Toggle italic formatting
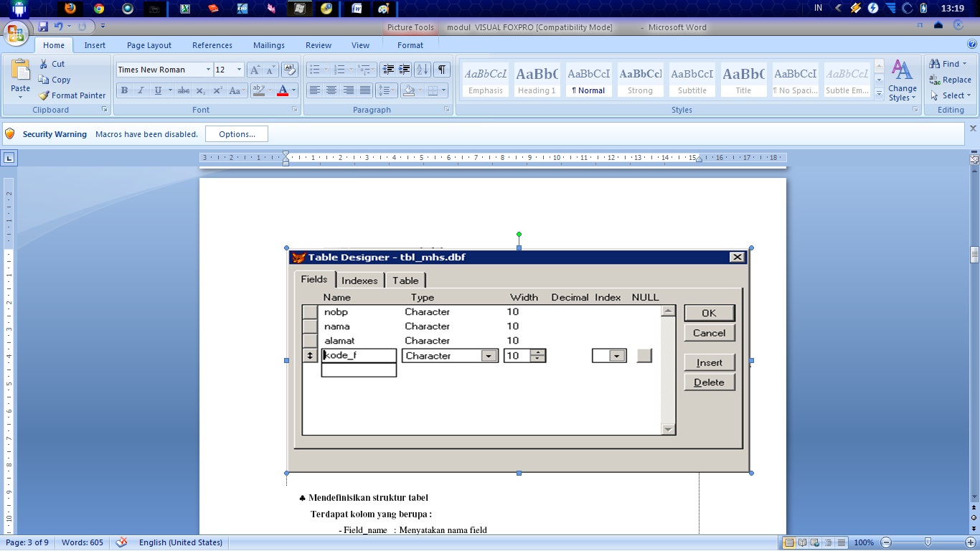The height and width of the screenshot is (551, 980). click(x=141, y=90)
